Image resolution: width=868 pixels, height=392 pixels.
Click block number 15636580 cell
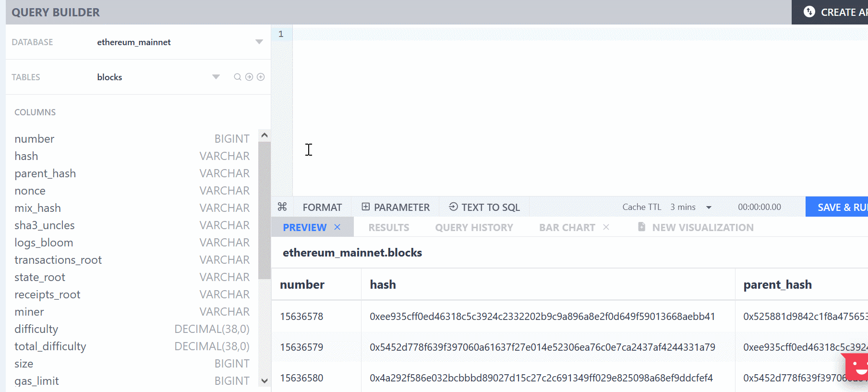click(x=301, y=378)
